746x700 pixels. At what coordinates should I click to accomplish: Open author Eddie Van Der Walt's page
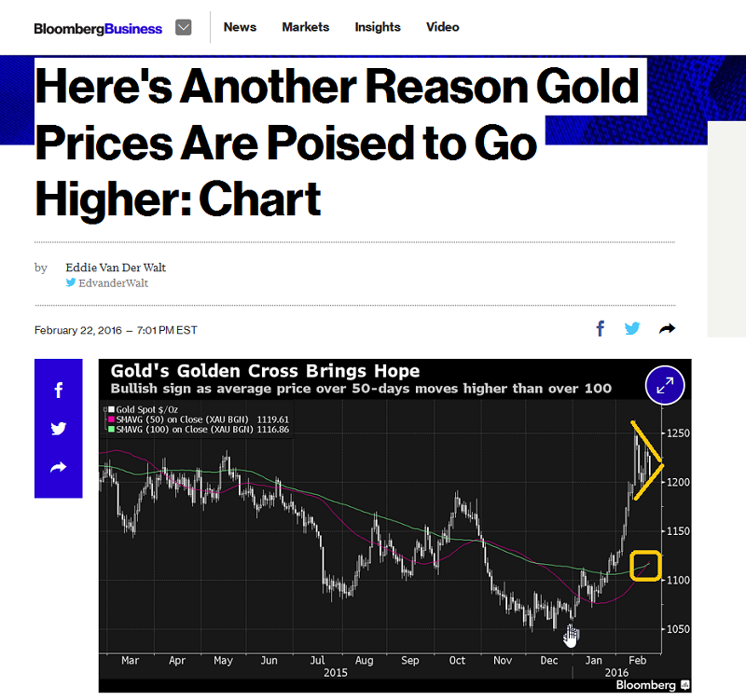click(x=116, y=268)
